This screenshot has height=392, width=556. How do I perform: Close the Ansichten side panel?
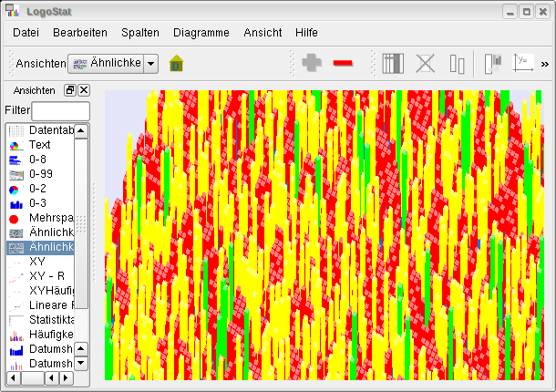pos(84,90)
